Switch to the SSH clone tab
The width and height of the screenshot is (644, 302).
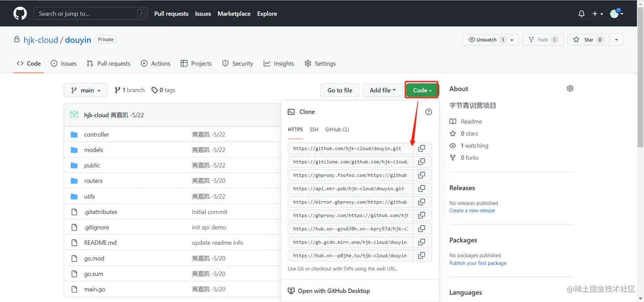pos(314,129)
